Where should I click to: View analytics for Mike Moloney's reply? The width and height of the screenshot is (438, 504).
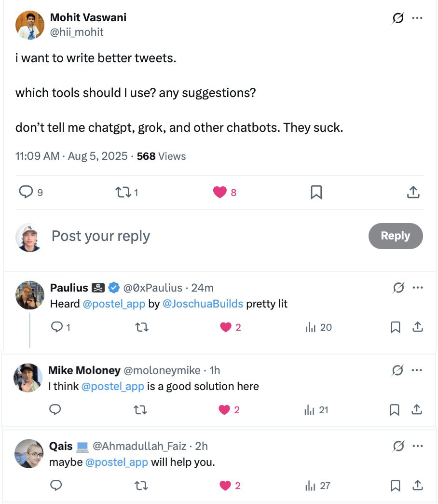pyautogui.click(x=316, y=410)
